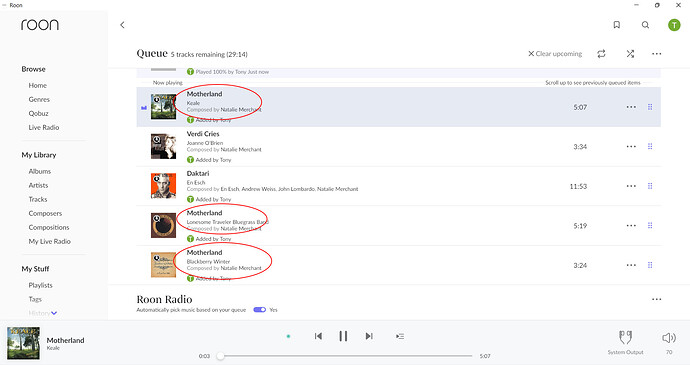Viewport: 690px width, 366px height.
Task: Open Live Radio in the sidebar
Action: [x=44, y=128]
